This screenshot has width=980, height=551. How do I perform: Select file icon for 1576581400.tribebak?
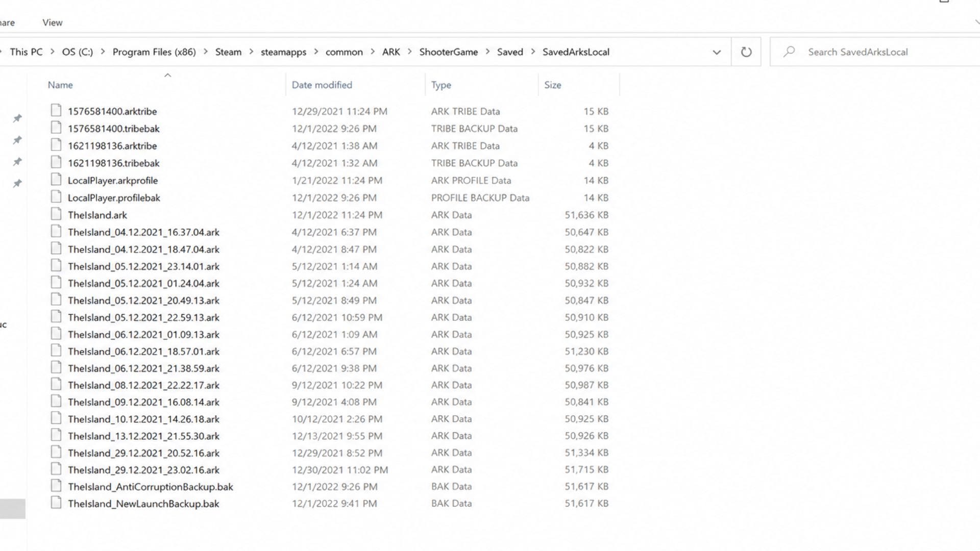click(x=56, y=128)
